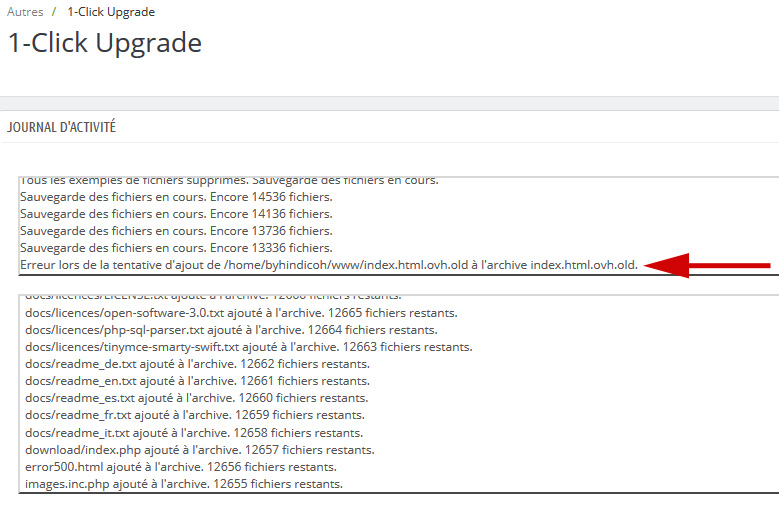Click the download/index.php log entry
This screenshot has width=779, height=511.
click(x=200, y=450)
